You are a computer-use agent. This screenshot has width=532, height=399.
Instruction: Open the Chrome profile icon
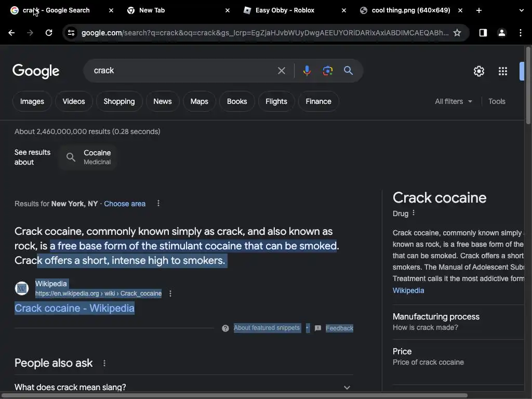[501, 33]
